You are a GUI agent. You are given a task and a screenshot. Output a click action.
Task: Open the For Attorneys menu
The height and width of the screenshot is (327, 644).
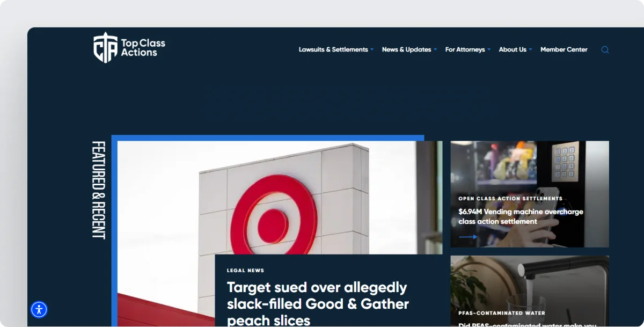465,49
